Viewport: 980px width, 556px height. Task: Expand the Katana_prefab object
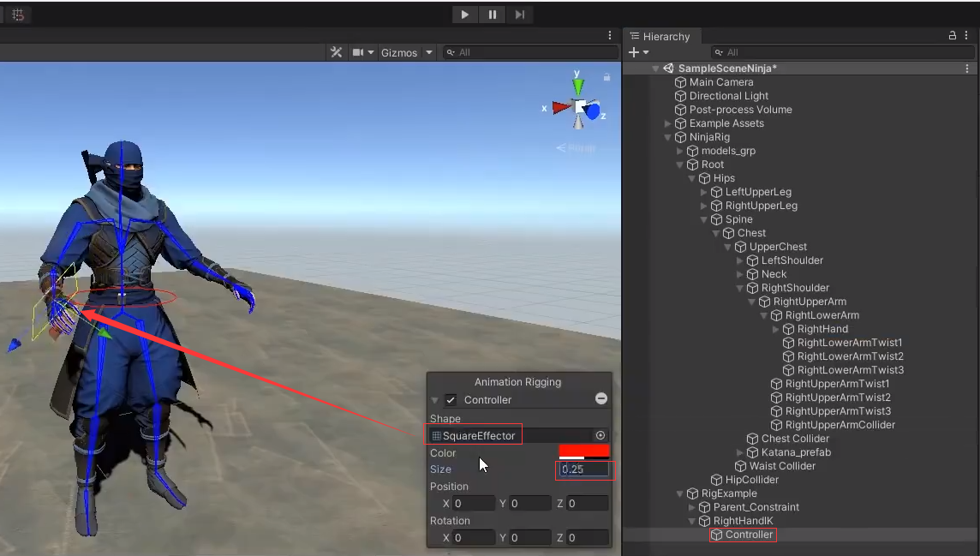[740, 453]
